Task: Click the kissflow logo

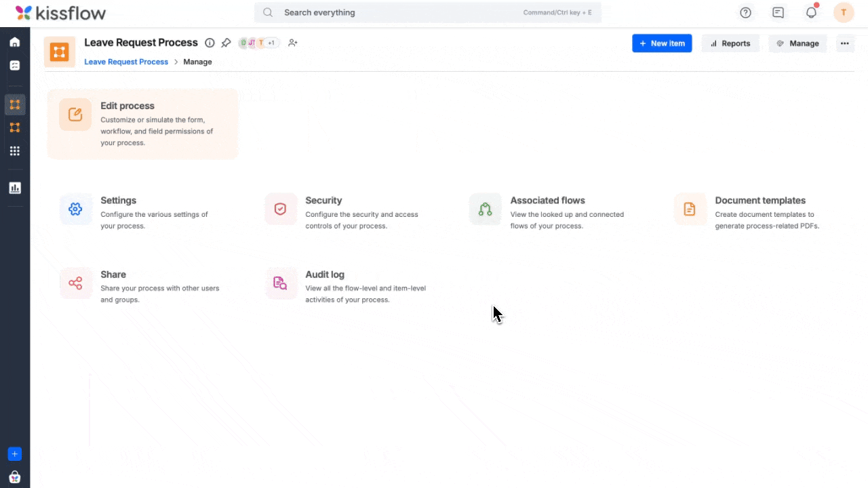Action: 60,12
